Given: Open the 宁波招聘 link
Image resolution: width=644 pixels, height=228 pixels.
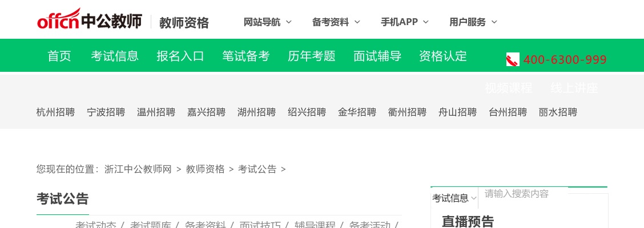Looking at the screenshot, I should pyautogui.click(x=106, y=112).
